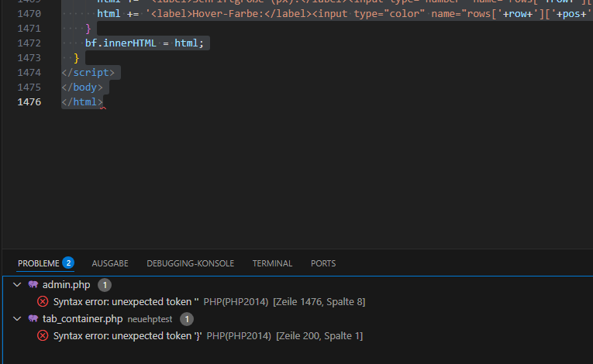This screenshot has width=593, height=364.
Task: Open the Terminal tab
Action: click(x=272, y=263)
